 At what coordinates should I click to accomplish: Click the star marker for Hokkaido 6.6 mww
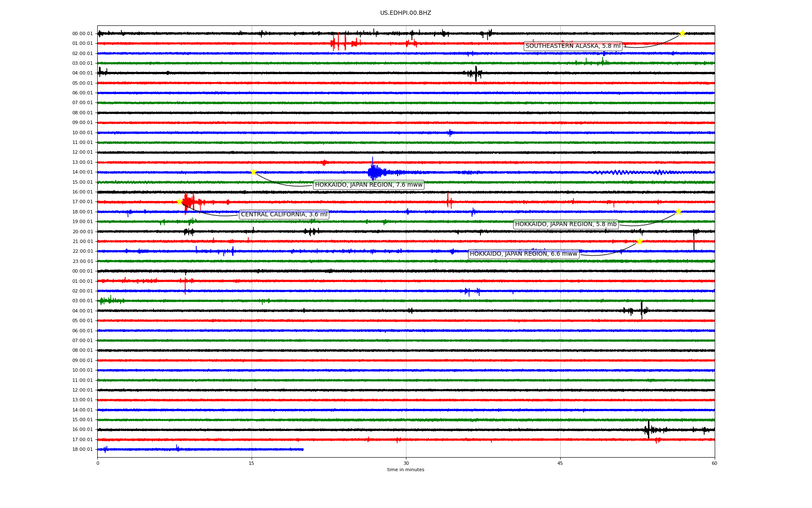click(x=639, y=241)
